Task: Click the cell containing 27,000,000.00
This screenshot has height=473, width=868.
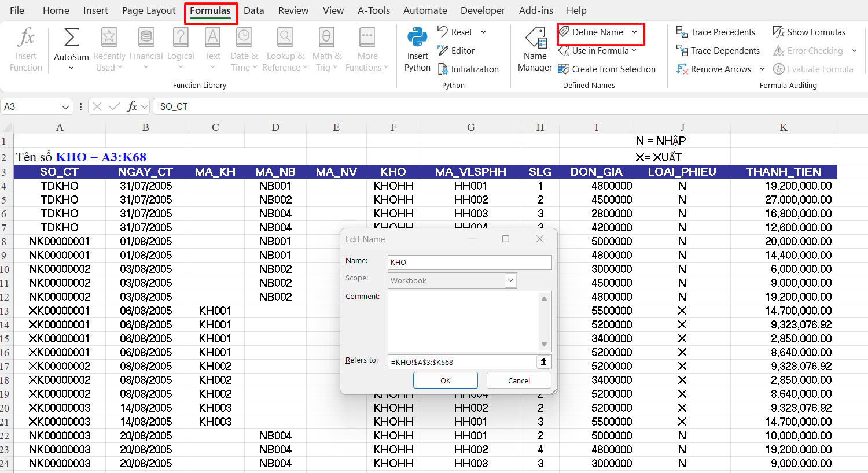Action: [784, 199]
